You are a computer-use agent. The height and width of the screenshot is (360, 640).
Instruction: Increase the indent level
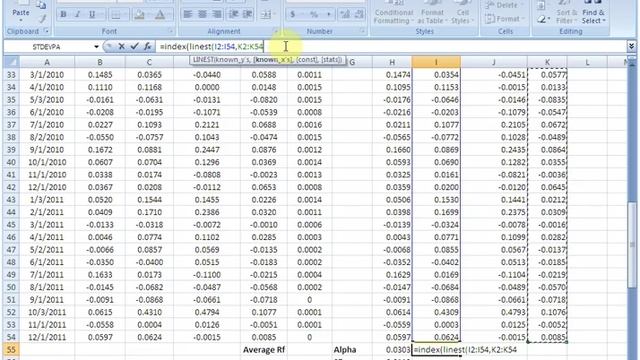pos(248,15)
